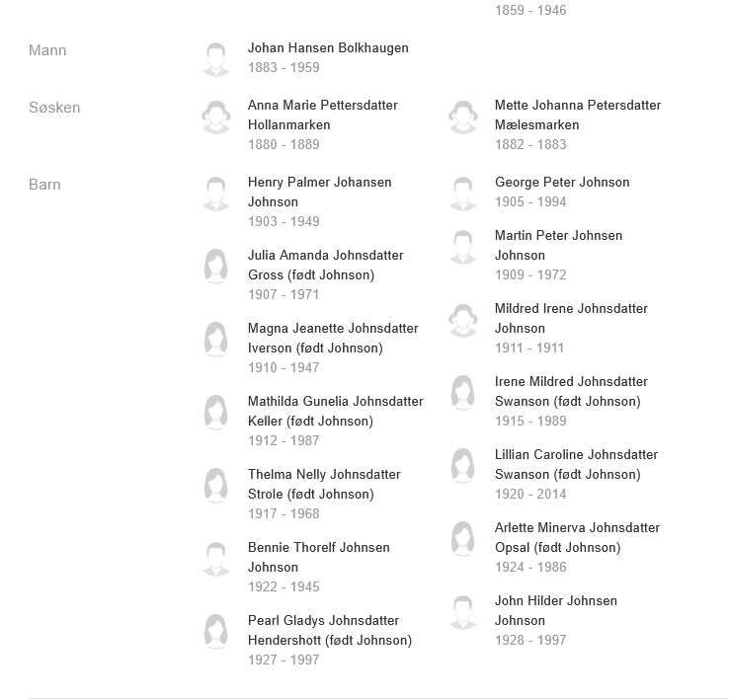This screenshot has width=729, height=700.
Task: Click Magna Jeanette Iverson's avatar icon
Action: point(216,339)
